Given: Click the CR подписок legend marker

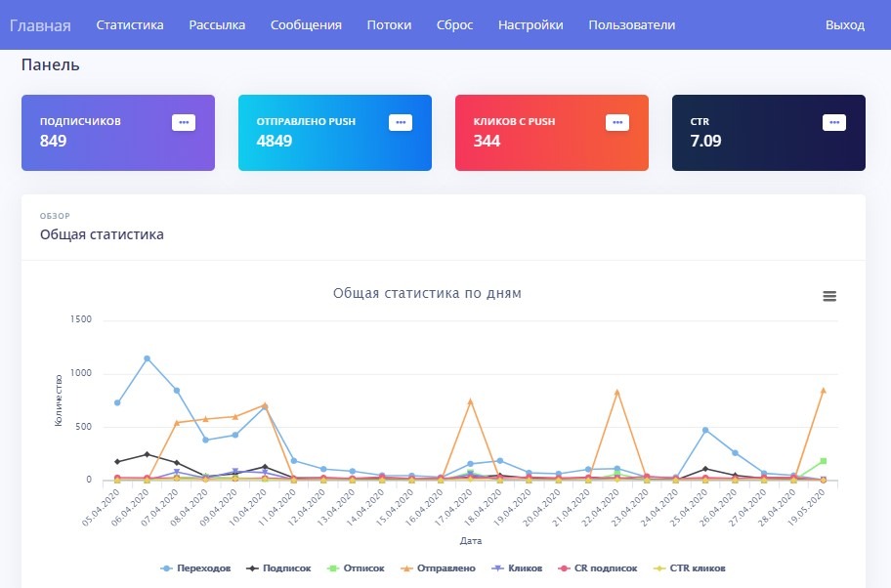Looking at the screenshot, I should 564,568.
